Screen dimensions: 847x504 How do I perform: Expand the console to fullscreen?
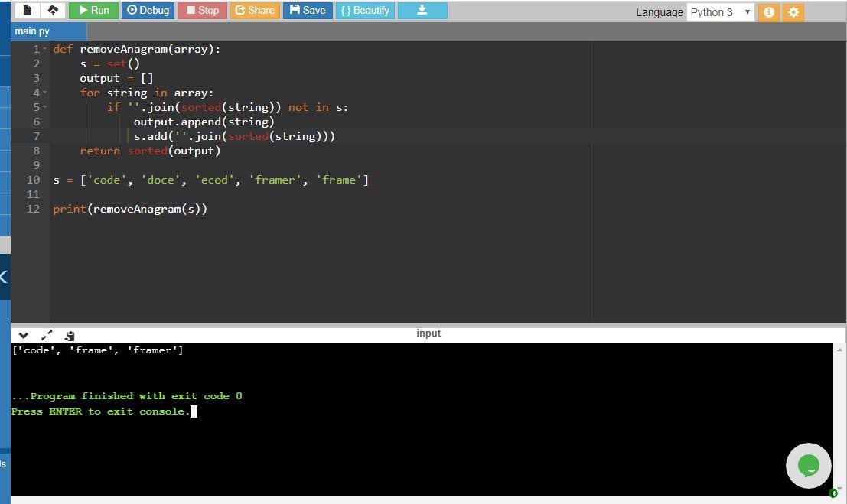click(x=47, y=335)
